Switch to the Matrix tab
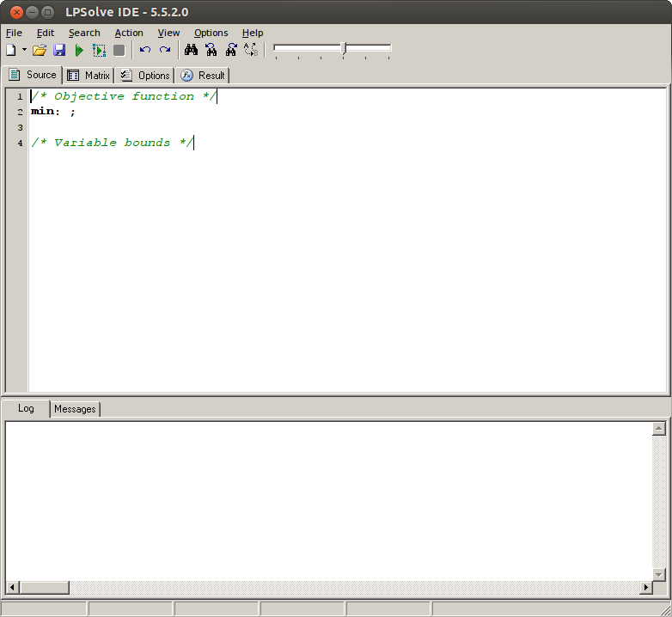 pyautogui.click(x=89, y=76)
